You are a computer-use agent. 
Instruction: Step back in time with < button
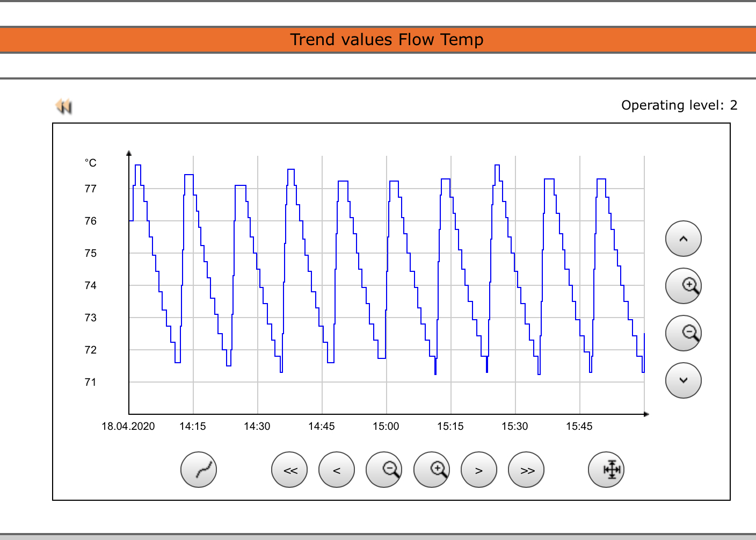337,470
